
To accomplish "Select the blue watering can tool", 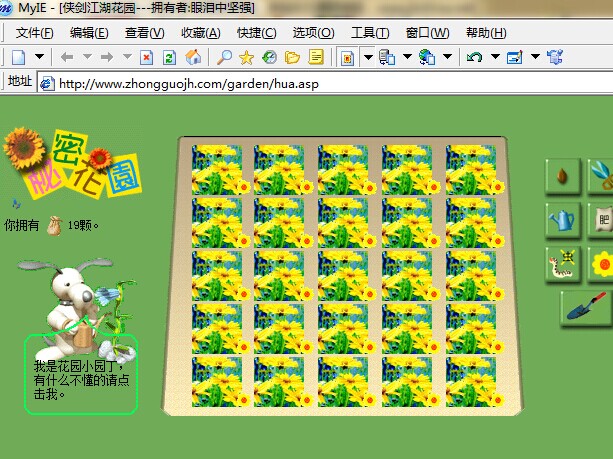I will click(563, 220).
